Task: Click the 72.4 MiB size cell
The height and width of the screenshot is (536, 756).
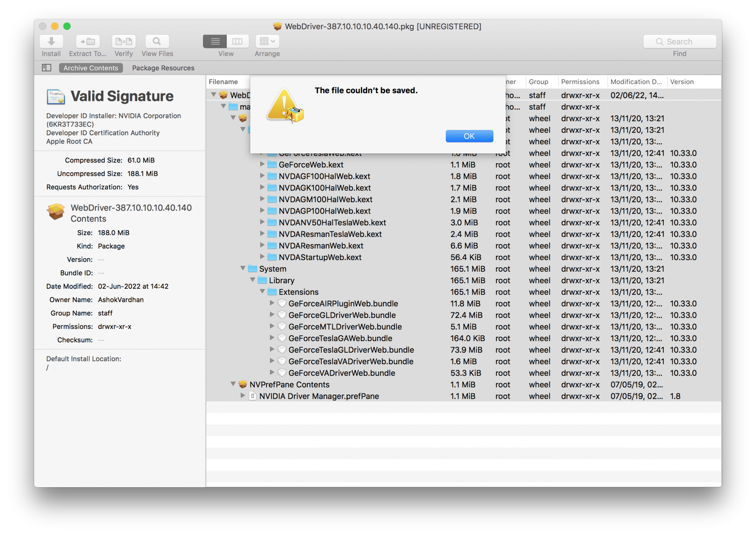Action: click(466, 315)
